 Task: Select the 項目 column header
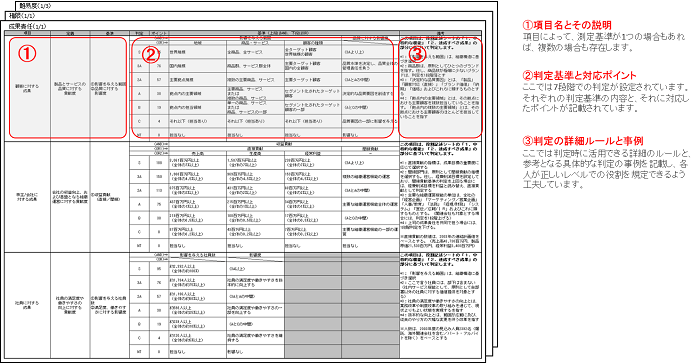click(27, 33)
